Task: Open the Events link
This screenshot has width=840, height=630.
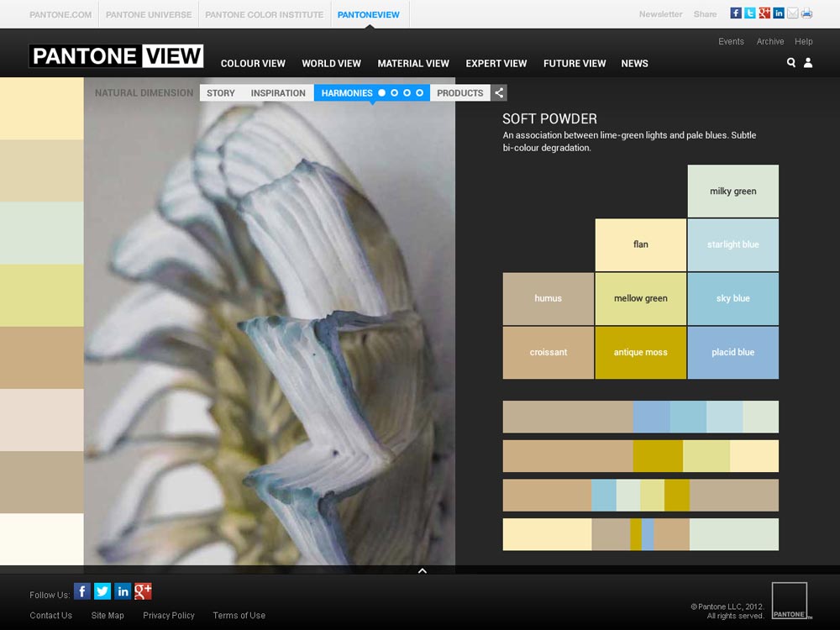Action: click(x=732, y=41)
